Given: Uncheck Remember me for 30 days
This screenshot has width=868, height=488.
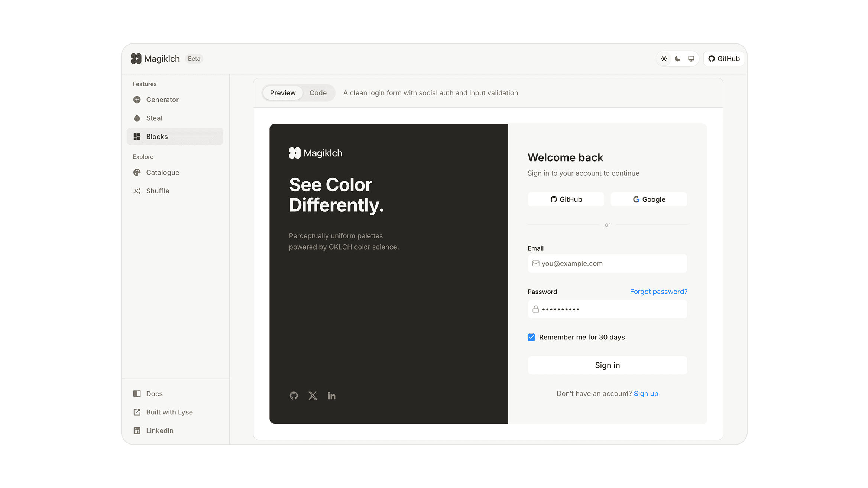Looking at the screenshot, I should tap(531, 337).
